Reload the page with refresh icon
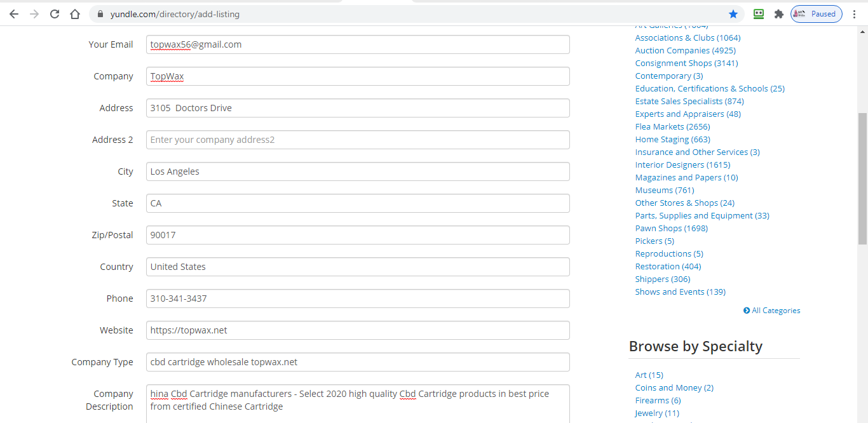This screenshot has height=423, width=868. point(55,14)
